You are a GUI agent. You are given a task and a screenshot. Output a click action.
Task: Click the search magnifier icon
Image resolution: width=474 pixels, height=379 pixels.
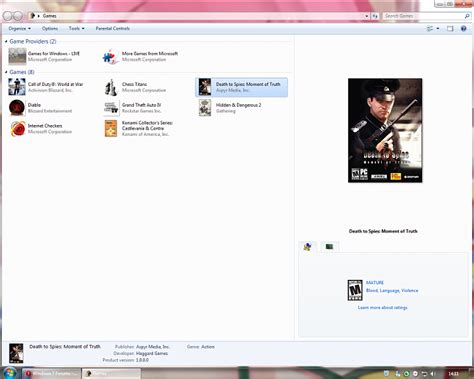click(x=467, y=16)
